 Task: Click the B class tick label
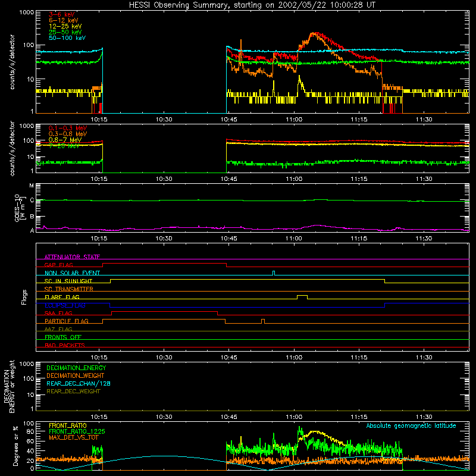click(32, 217)
